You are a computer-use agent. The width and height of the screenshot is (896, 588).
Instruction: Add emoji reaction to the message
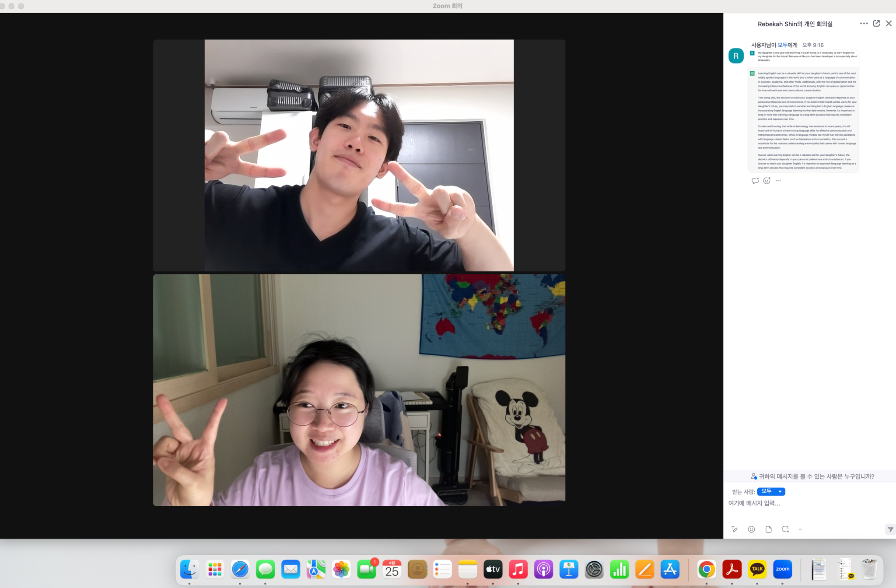coord(767,181)
